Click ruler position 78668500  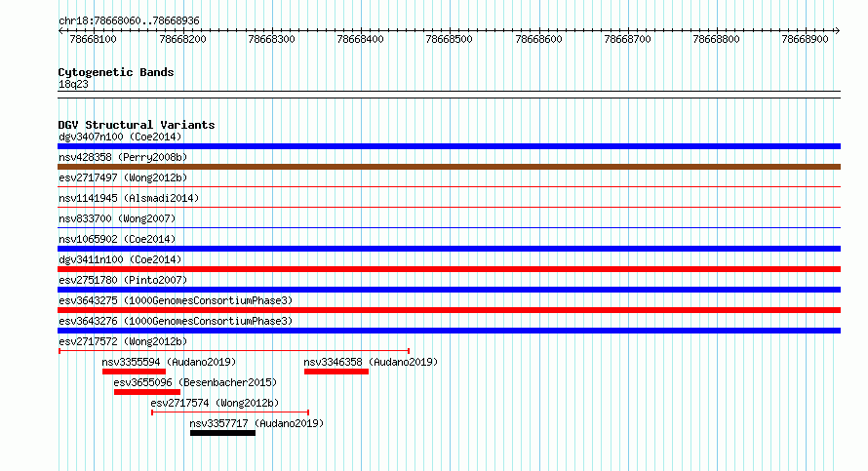click(x=449, y=39)
